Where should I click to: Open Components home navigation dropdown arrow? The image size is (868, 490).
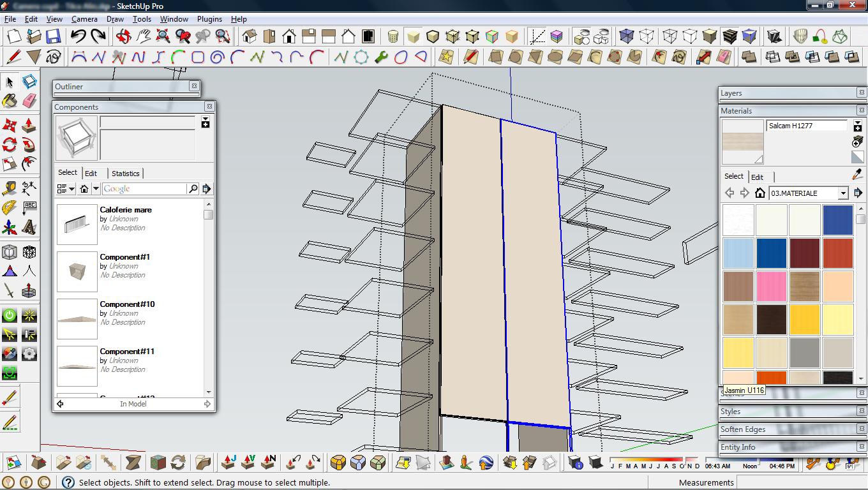tap(96, 189)
